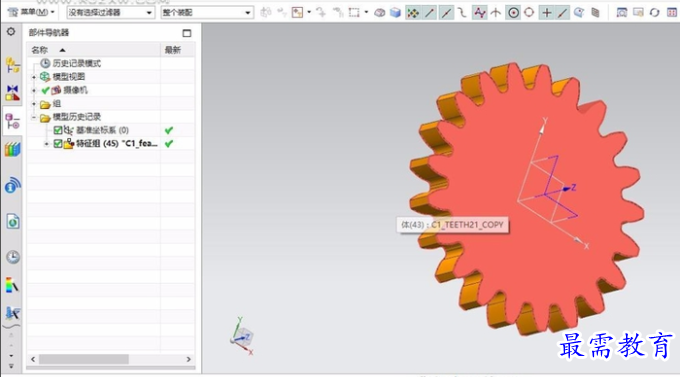Select the 模型视图 tree item
Viewport: 681px width, 377px height.
69,77
